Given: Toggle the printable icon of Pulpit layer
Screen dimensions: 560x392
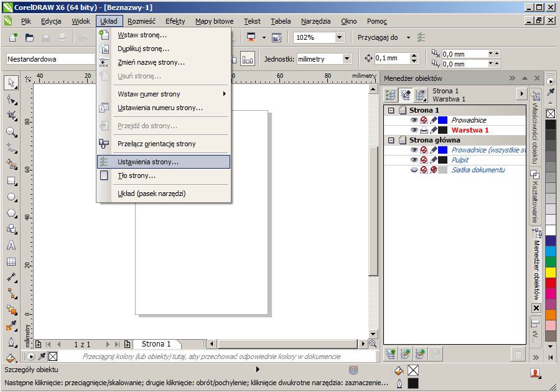Looking at the screenshot, I should coord(424,160).
